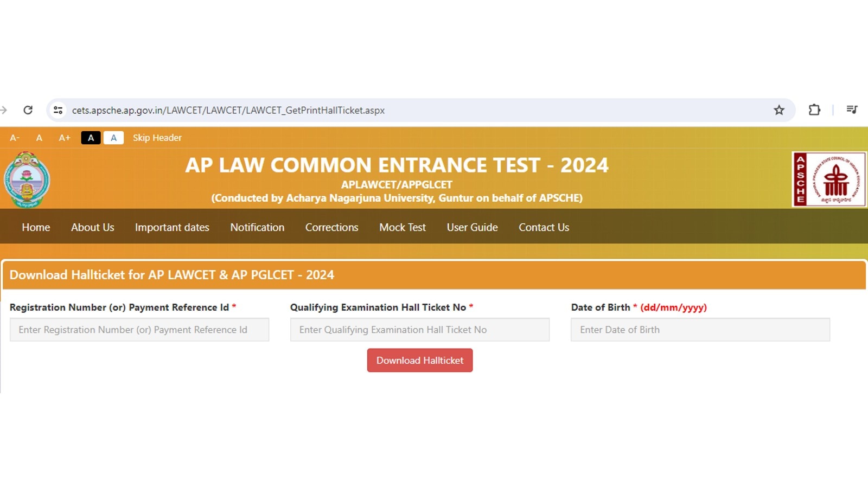This screenshot has height=488, width=868.
Task: Open the Corrections menu item
Action: tap(331, 227)
